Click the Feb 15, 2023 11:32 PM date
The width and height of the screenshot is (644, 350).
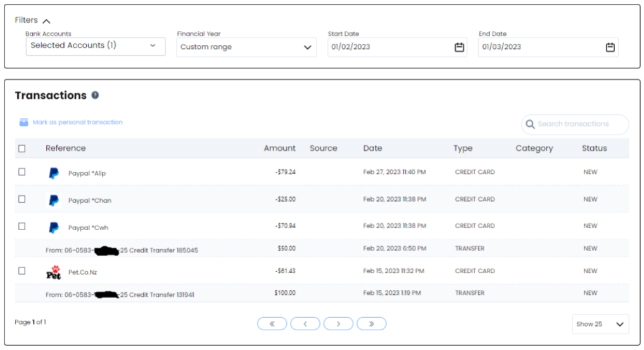[x=393, y=271]
